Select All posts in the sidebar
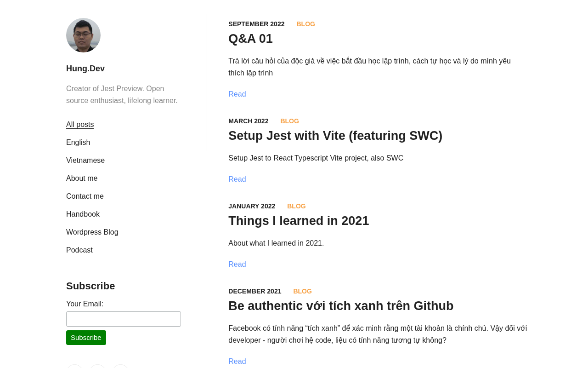The width and height of the screenshot is (588, 368). [80, 125]
